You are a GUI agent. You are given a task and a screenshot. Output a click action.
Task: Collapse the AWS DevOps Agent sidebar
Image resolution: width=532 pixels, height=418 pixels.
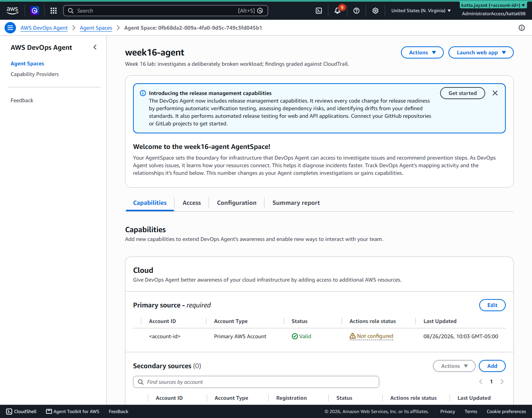point(95,47)
